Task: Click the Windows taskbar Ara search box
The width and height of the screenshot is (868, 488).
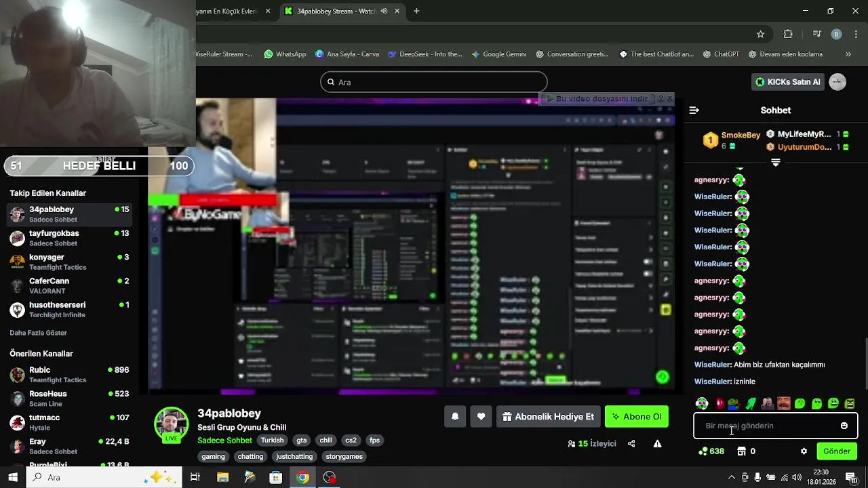Action: pyautogui.click(x=104, y=477)
